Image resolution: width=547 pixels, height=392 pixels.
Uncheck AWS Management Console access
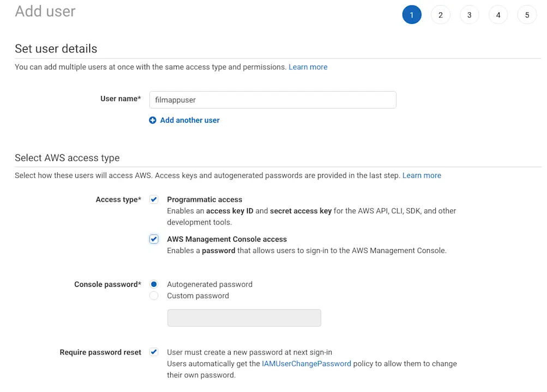pyautogui.click(x=154, y=239)
